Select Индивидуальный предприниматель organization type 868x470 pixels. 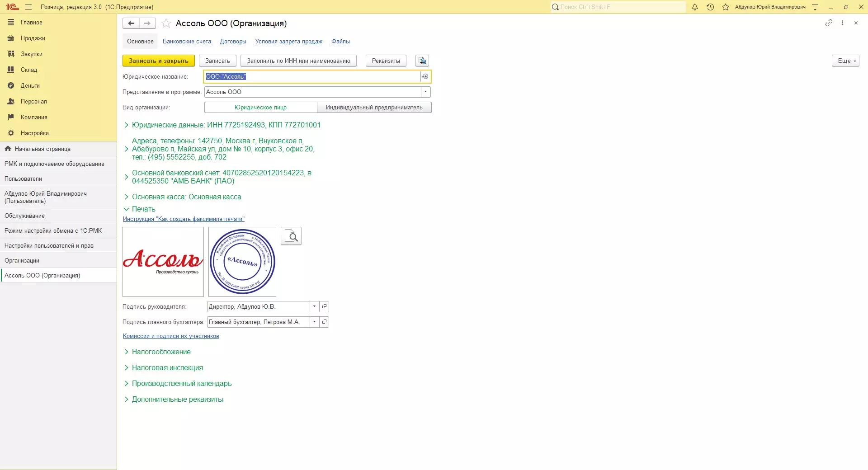pos(374,107)
